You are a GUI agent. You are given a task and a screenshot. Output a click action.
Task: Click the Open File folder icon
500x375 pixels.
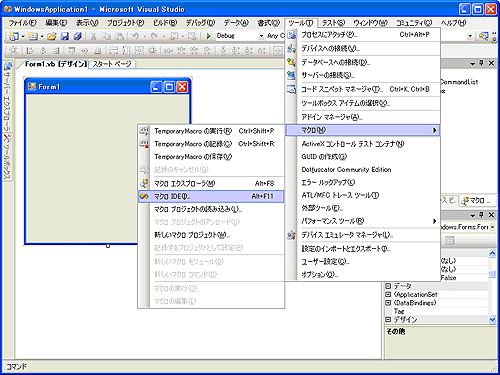point(52,36)
